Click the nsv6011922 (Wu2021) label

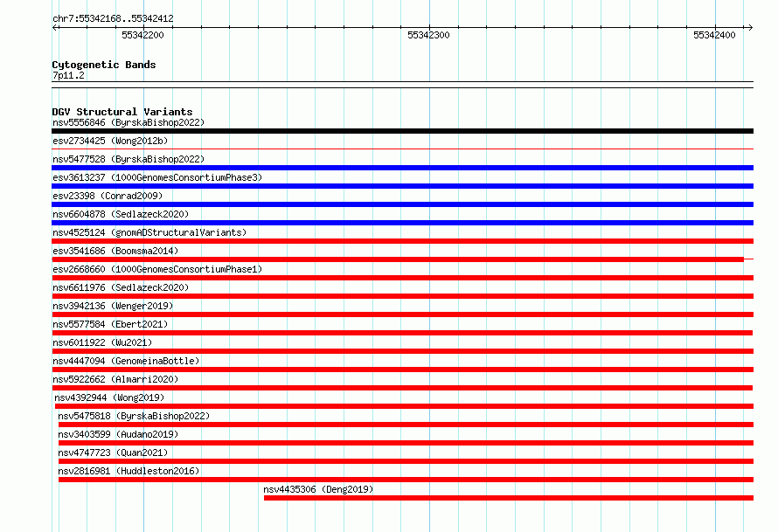coord(102,342)
